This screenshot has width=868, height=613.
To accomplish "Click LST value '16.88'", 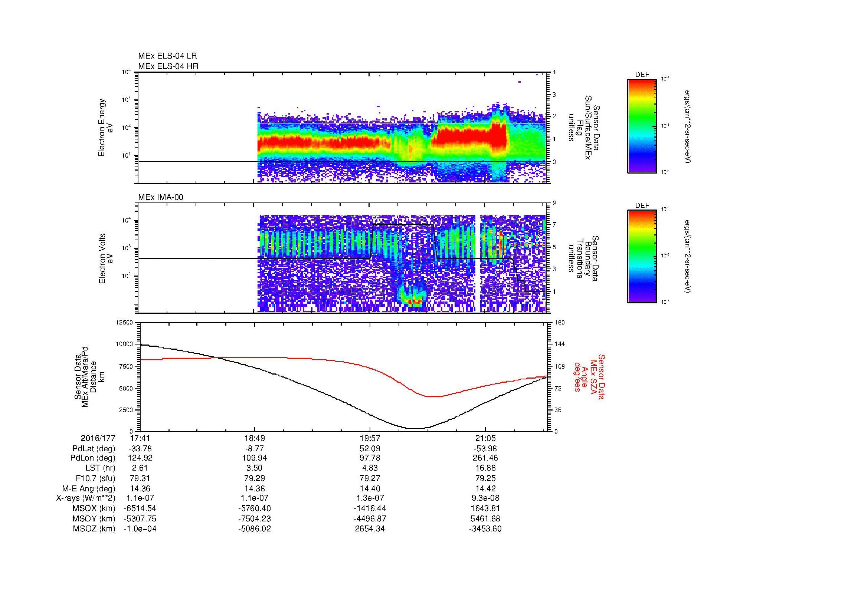I will click(485, 468).
